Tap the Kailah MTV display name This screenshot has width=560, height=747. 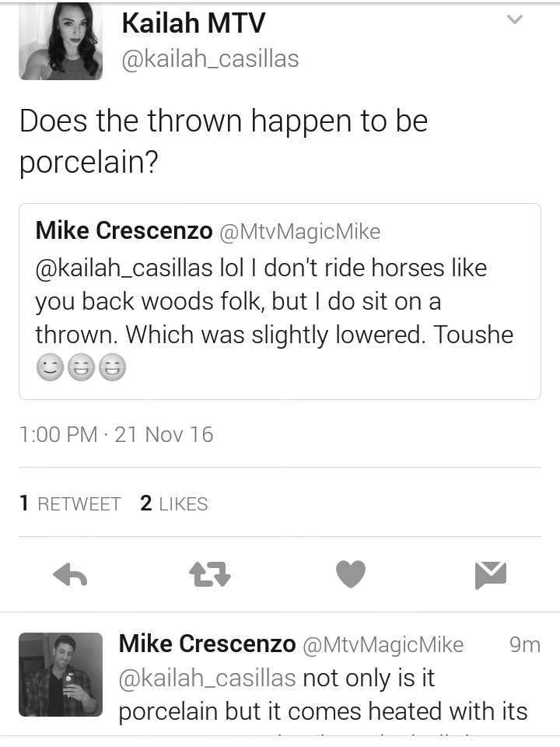click(194, 23)
